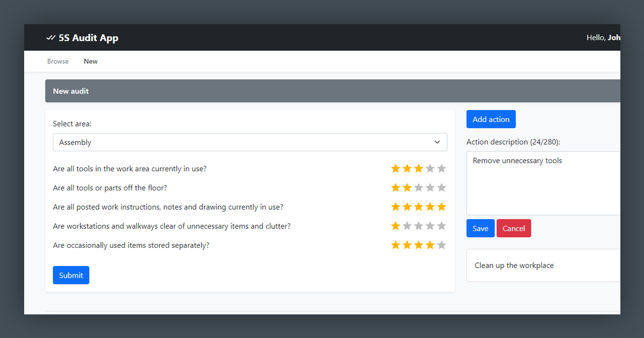The image size is (644, 338).
Task: Click second star on the tools-in-use rating
Action: pos(407,168)
